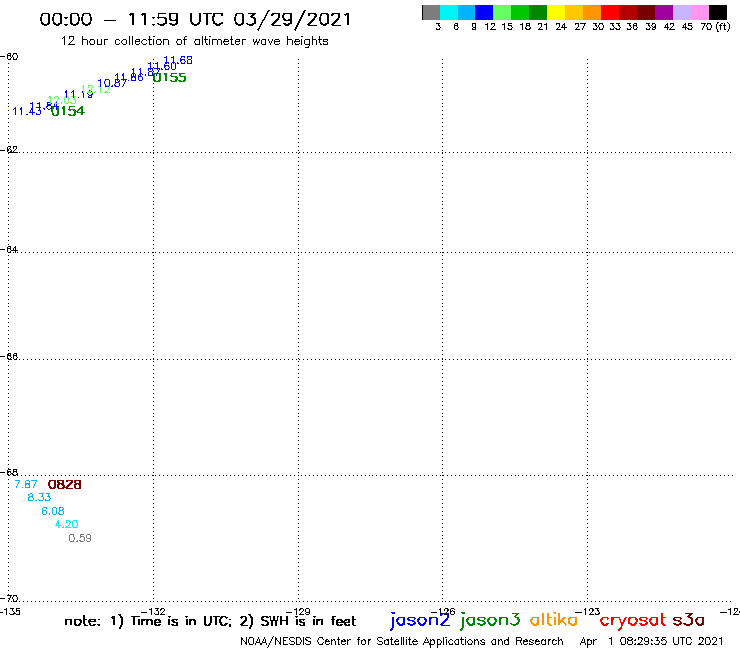Click the color scale label 24
The image size is (740, 650).
(561, 27)
